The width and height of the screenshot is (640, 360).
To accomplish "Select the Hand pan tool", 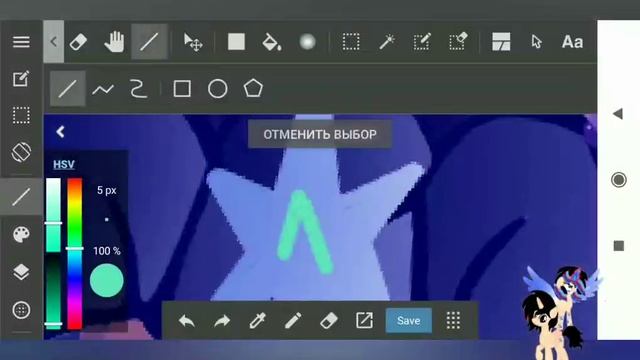I will point(114,42).
